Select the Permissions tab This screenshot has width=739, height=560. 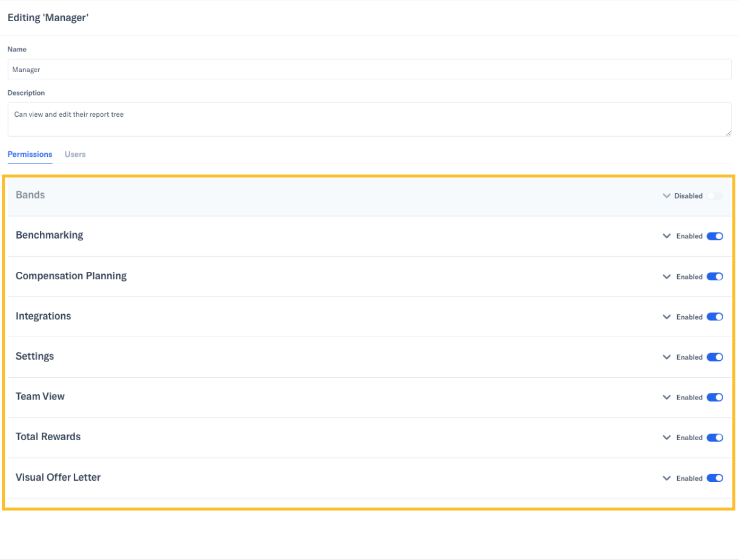tap(30, 154)
